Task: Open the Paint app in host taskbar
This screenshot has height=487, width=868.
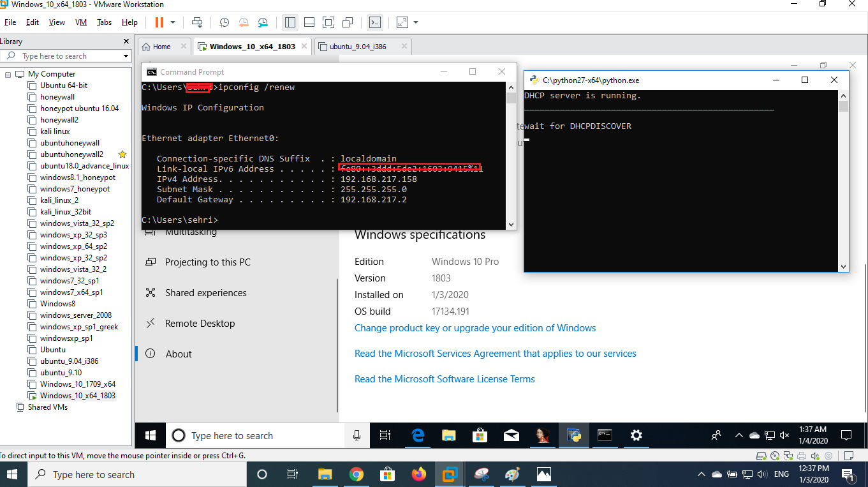Action: [x=512, y=474]
